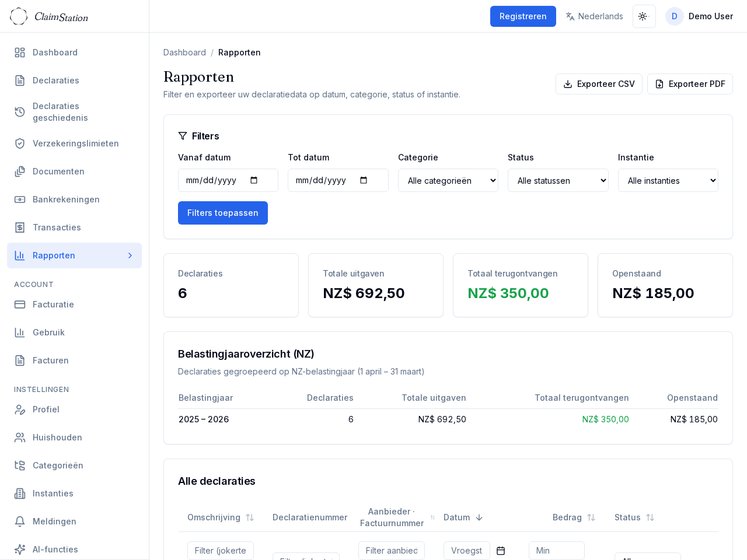Open calendar picker in Vanaf datum field

click(x=254, y=180)
